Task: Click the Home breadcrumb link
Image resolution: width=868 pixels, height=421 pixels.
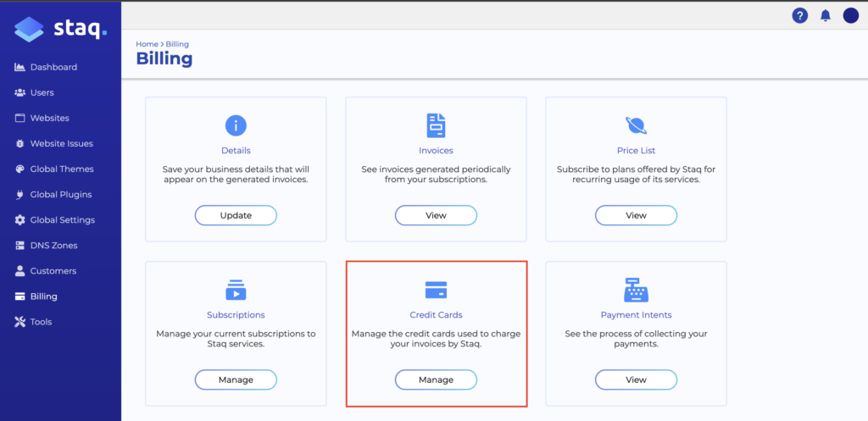Action: (147, 44)
